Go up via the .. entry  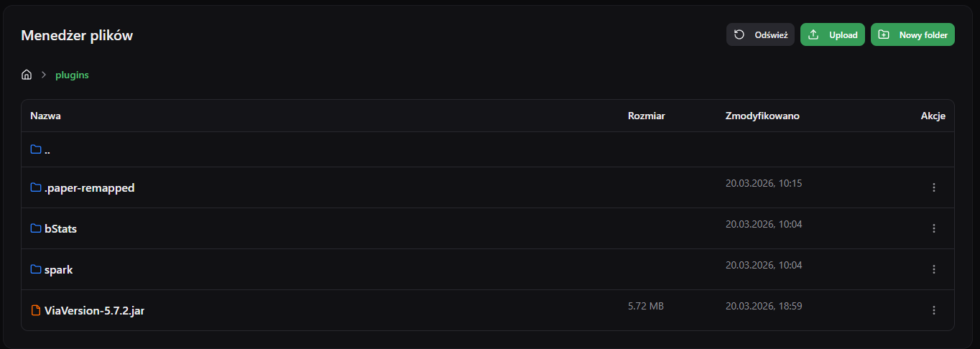pyautogui.click(x=47, y=150)
